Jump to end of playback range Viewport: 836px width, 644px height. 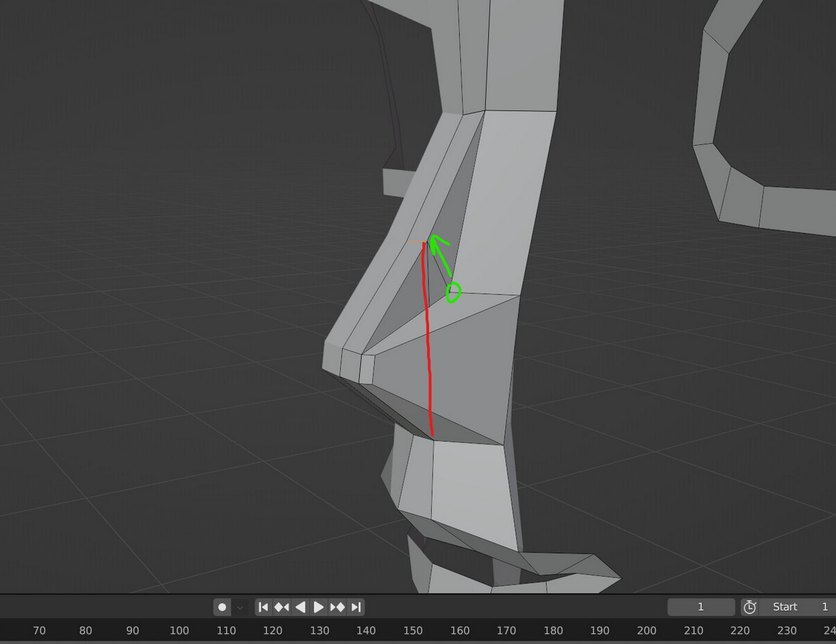pos(356,607)
